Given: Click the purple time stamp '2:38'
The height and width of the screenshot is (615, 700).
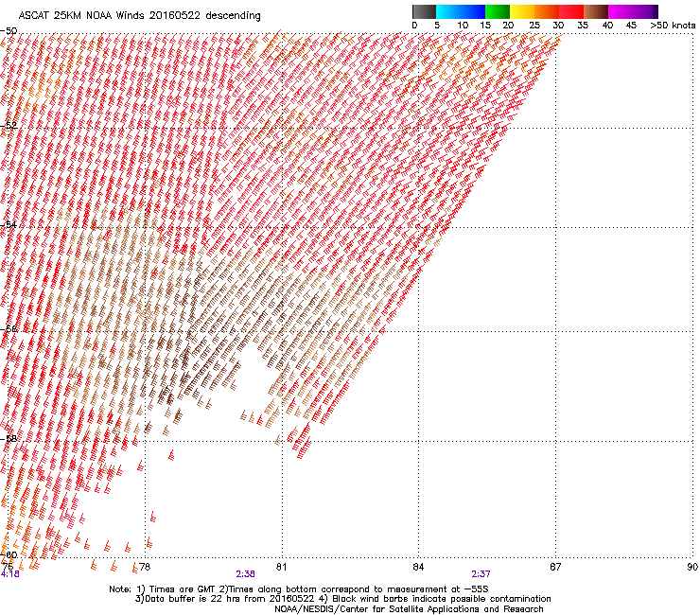Looking at the screenshot, I should click(x=246, y=574).
